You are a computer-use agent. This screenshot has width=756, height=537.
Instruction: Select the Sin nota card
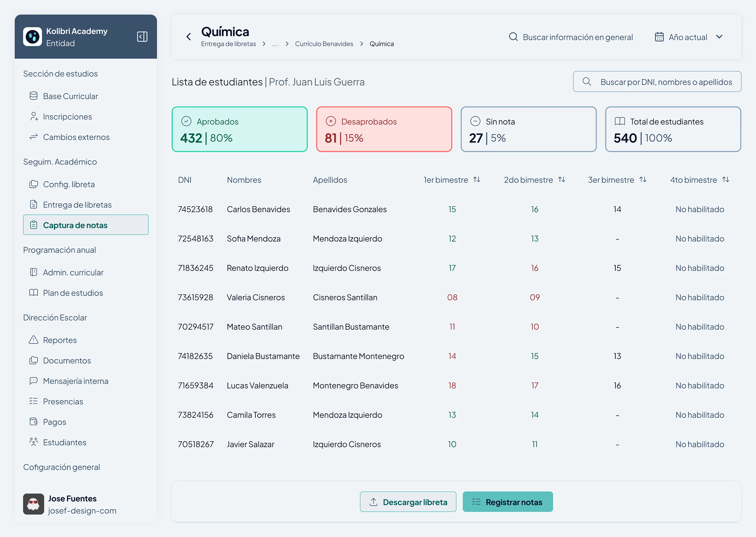pyautogui.click(x=528, y=129)
